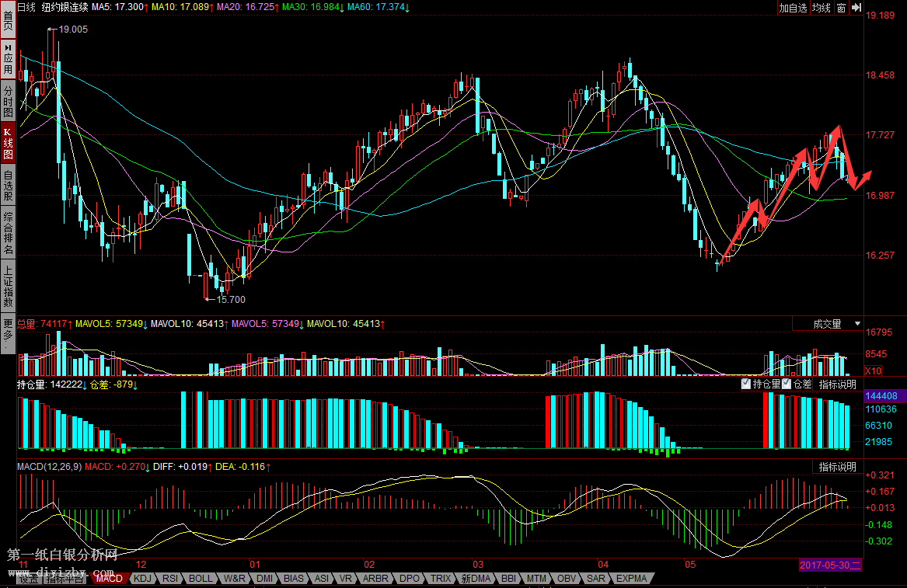Click the 均线 button
The width and height of the screenshot is (907, 588).
(x=822, y=8)
